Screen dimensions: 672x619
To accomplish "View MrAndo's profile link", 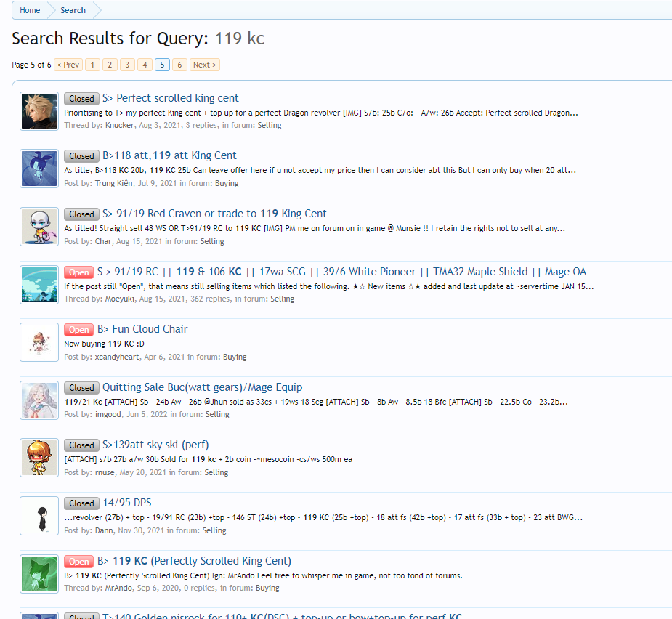I will click(x=118, y=588).
